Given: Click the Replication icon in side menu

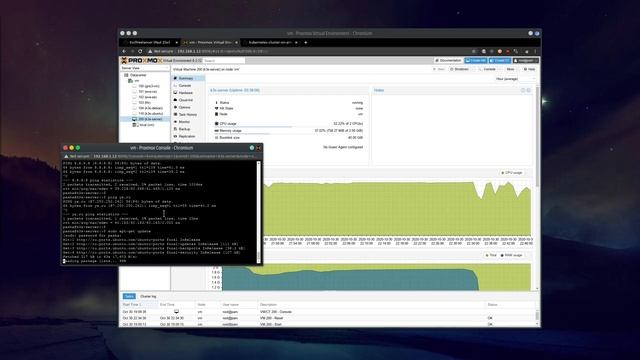Looking at the screenshot, I should 176,136.
